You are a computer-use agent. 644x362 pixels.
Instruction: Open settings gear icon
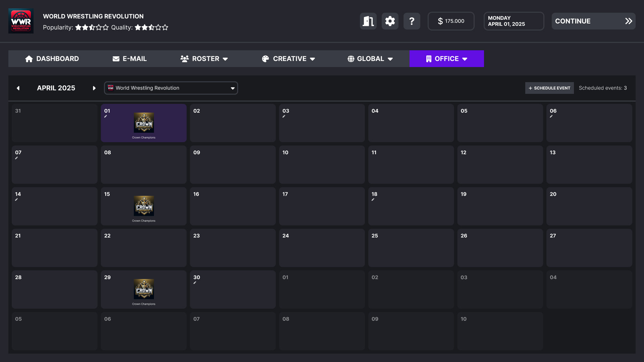[390, 21]
